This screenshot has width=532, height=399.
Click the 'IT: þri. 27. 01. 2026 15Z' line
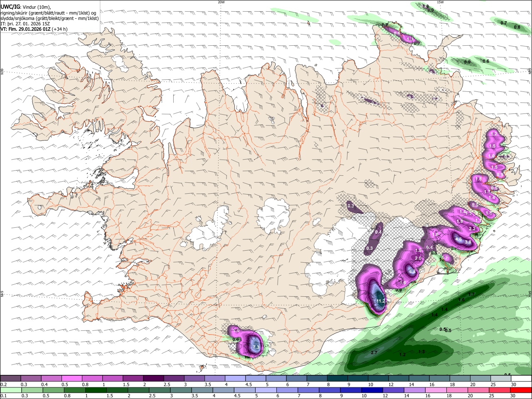point(25,24)
